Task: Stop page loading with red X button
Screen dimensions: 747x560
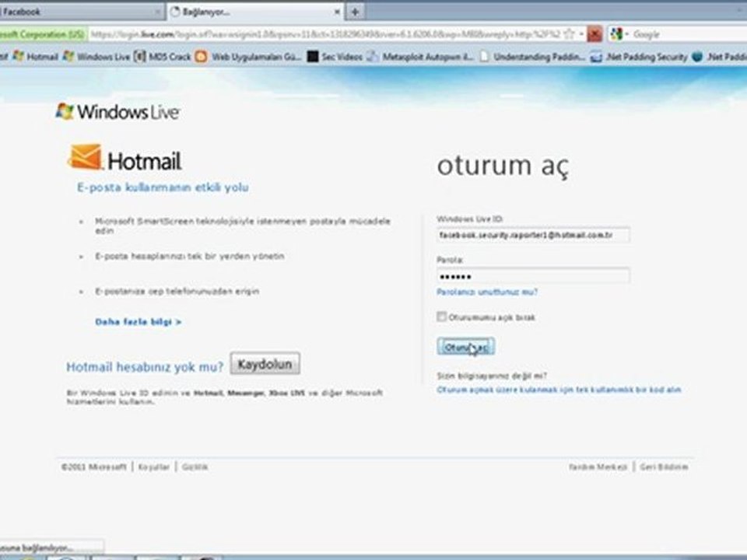Action: [x=594, y=34]
